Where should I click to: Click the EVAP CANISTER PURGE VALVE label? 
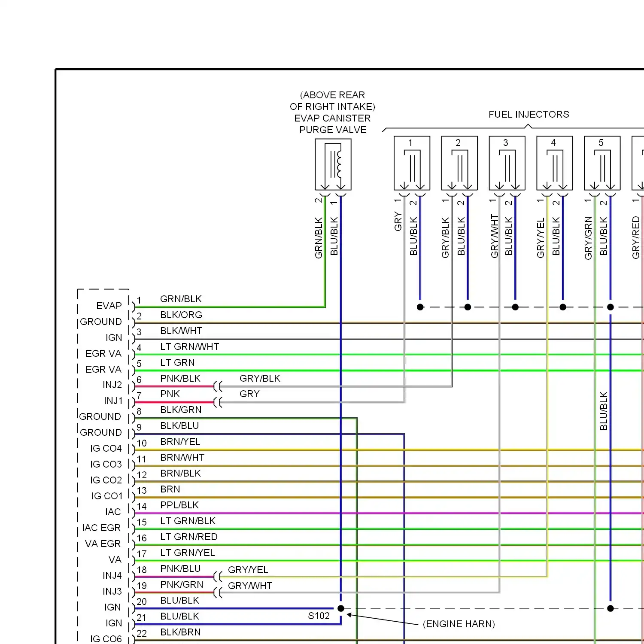pyautogui.click(x=333, y=124)
